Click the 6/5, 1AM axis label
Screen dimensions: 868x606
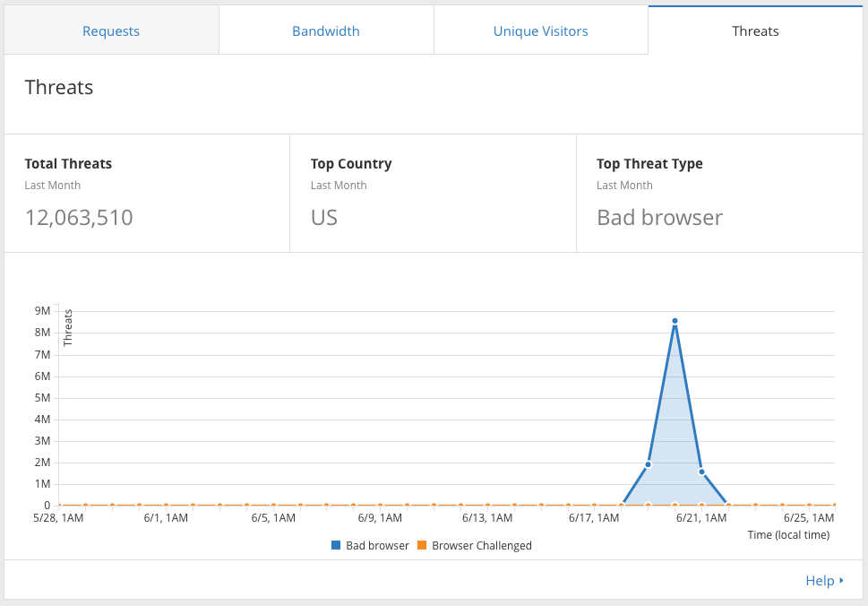pos(273,518)
